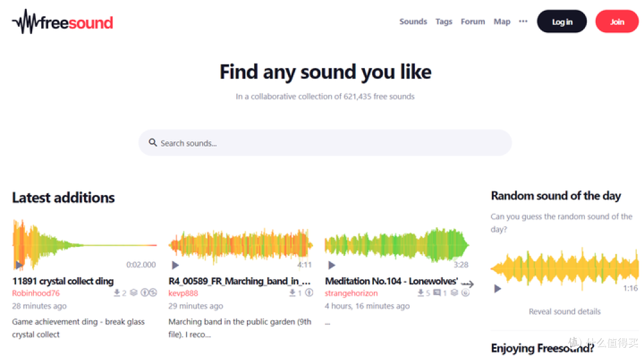Play the random sound of the day
Viewport: 644px width, 356px height.
coord(497,289)
